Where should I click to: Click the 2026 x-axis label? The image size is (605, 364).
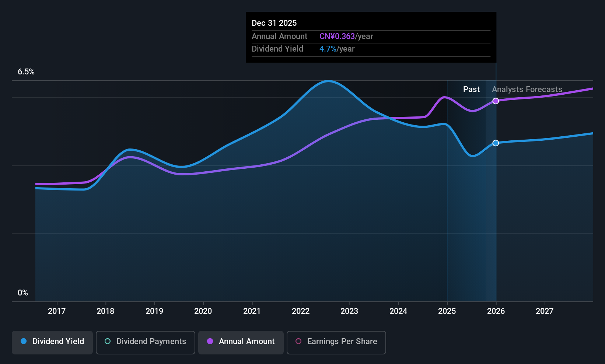pos(496,311)
